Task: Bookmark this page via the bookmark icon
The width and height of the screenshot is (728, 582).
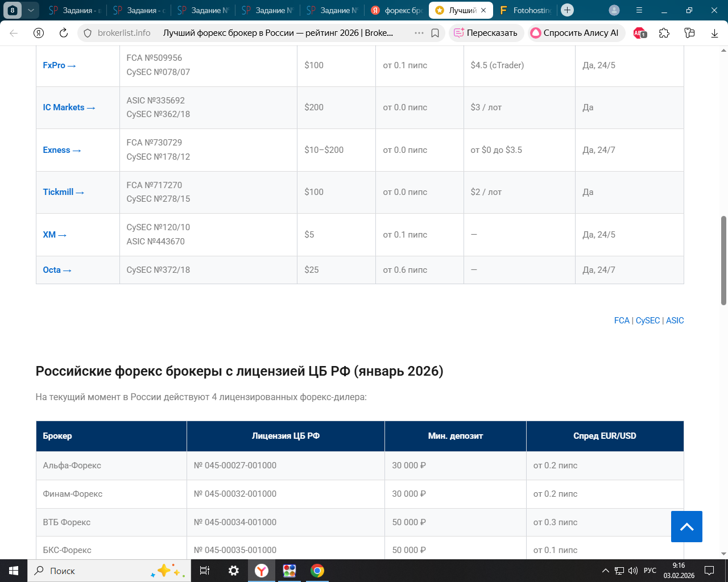Action: click(435, 33)
